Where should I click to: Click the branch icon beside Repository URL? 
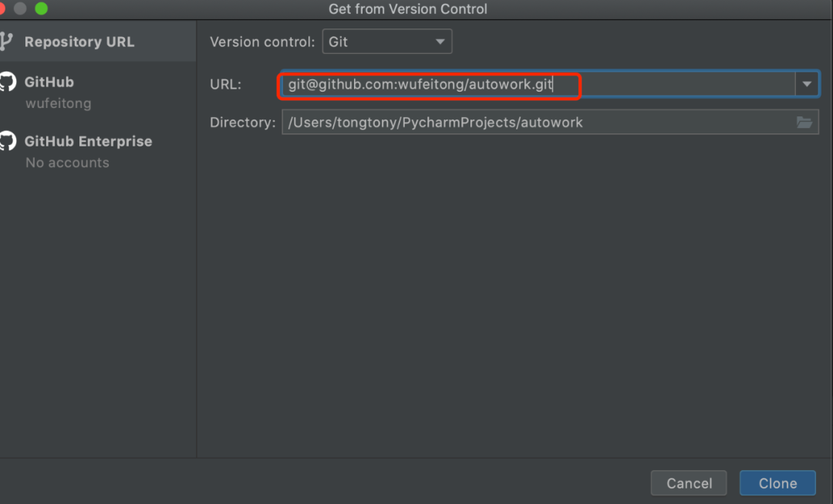pos(6,42)
